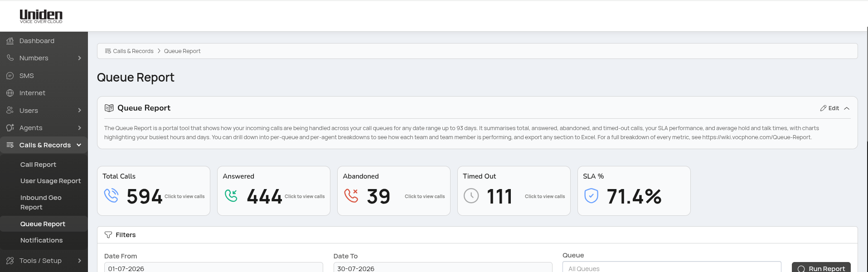The width and height of the screenshot is (868, 272).
Task: Open the SMS menu item
Action: 44,76
